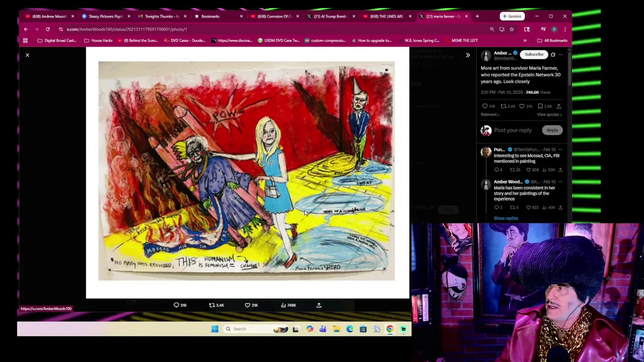The height and width of the screenshot is (362, 644).
Task: Repost from the sidebar post stats row
Action: point(503,106)
